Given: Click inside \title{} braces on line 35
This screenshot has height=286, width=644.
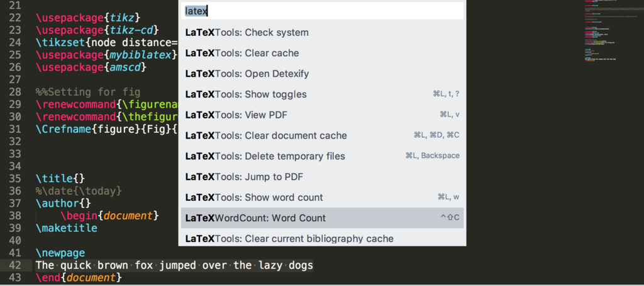Looking at the screenshot, I should pos(80,179).
